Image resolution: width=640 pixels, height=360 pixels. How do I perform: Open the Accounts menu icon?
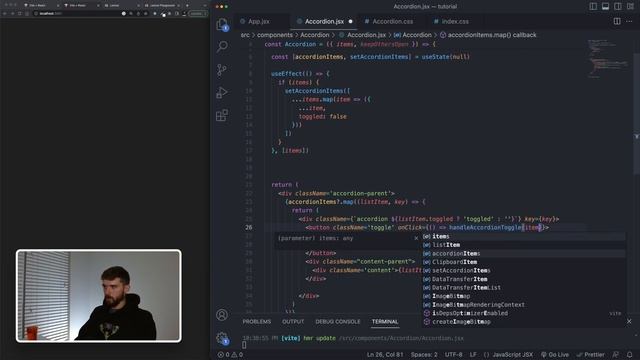tap(222, 315)
